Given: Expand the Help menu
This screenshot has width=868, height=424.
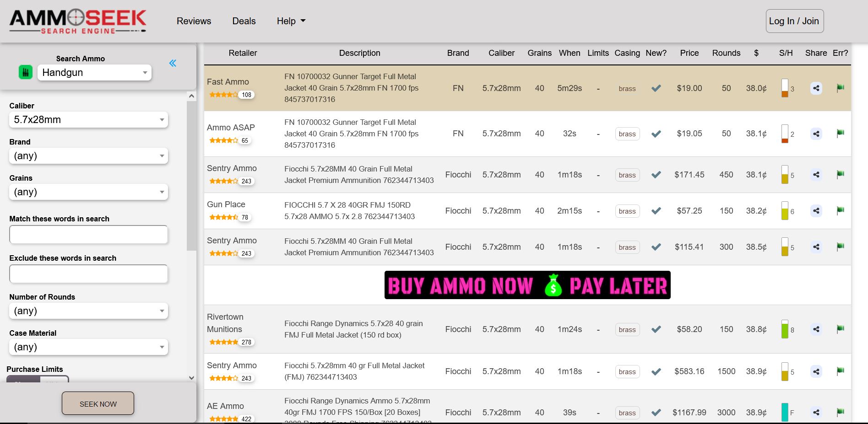Looking at the screenshot, I should (291, 21).
